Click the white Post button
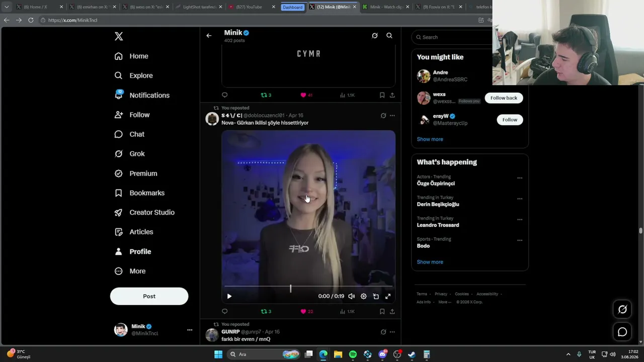 click(x=149, y=296)
